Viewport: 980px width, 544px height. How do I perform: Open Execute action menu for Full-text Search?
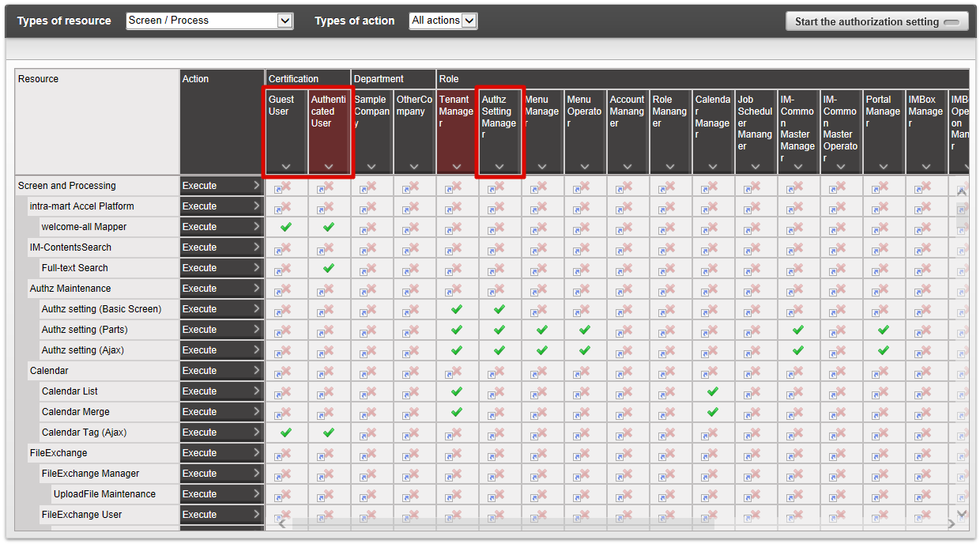[221, 268]
